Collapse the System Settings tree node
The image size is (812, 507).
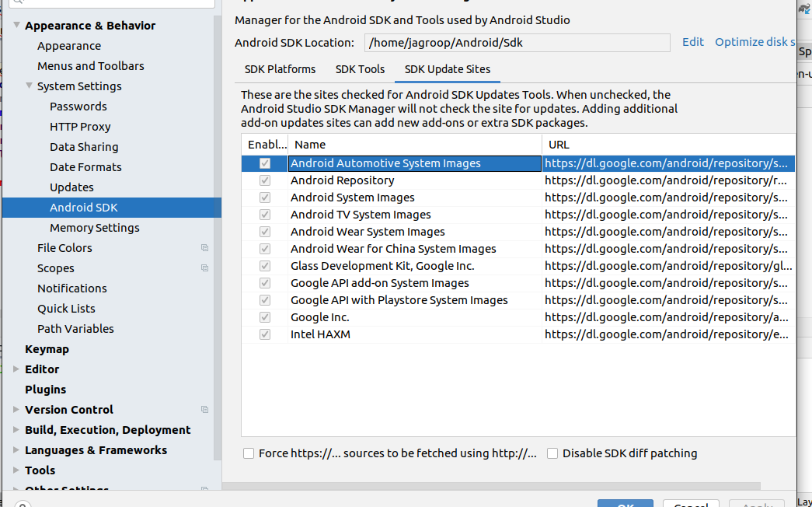click(x=30, y=86)
